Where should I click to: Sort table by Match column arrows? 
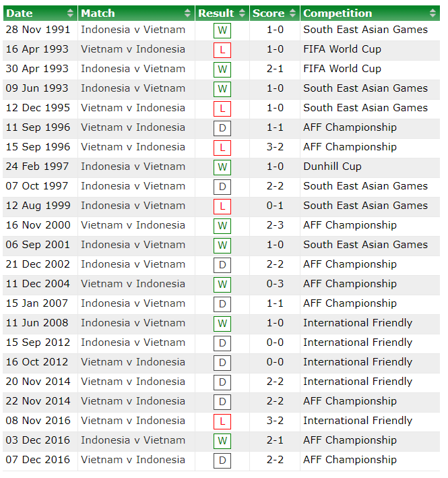[x=188, y=13]
